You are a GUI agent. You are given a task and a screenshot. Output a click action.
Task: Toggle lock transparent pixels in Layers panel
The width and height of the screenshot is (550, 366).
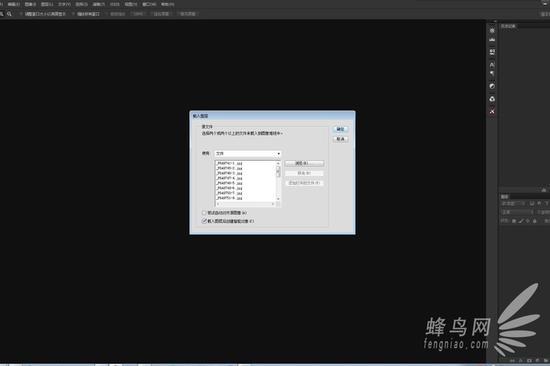click(x=514, y=221)
